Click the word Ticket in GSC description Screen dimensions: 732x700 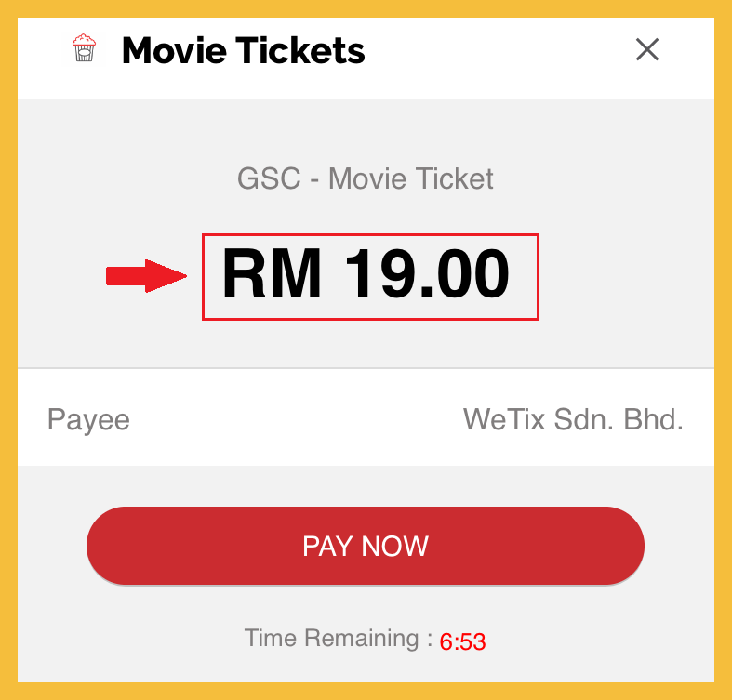[x=454, y=178]
